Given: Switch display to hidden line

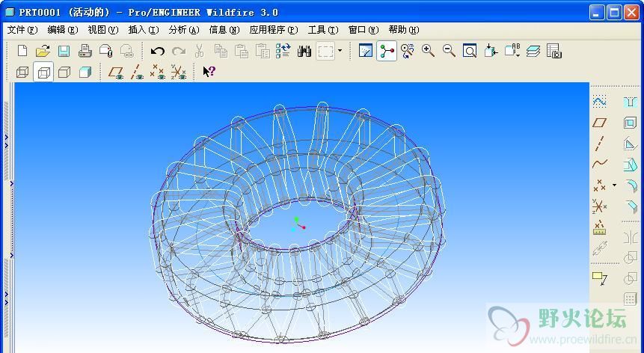Looking at the screenshot, I should [x=43, y=73].
